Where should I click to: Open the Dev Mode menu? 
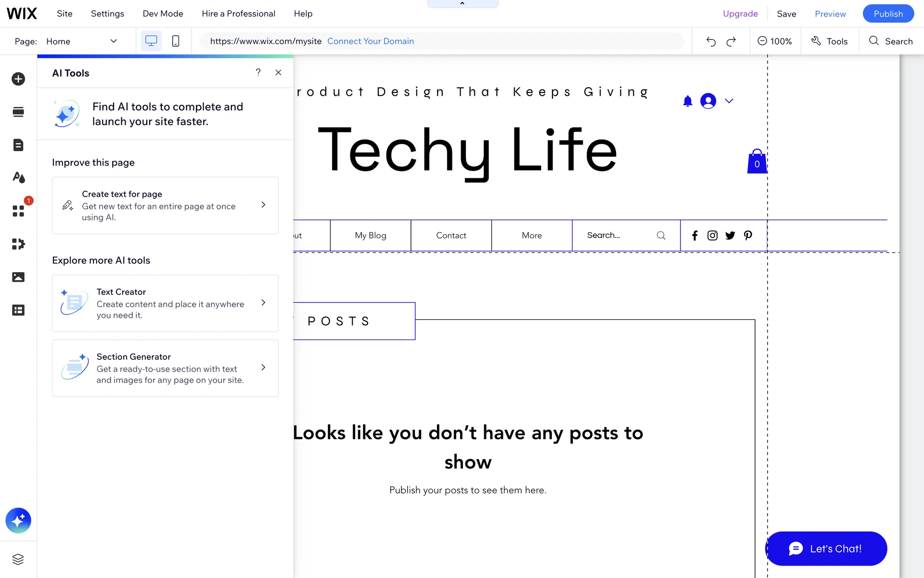coord(163,13)
